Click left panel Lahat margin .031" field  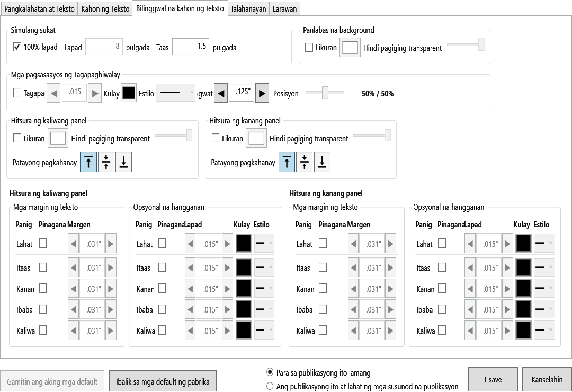92,244
